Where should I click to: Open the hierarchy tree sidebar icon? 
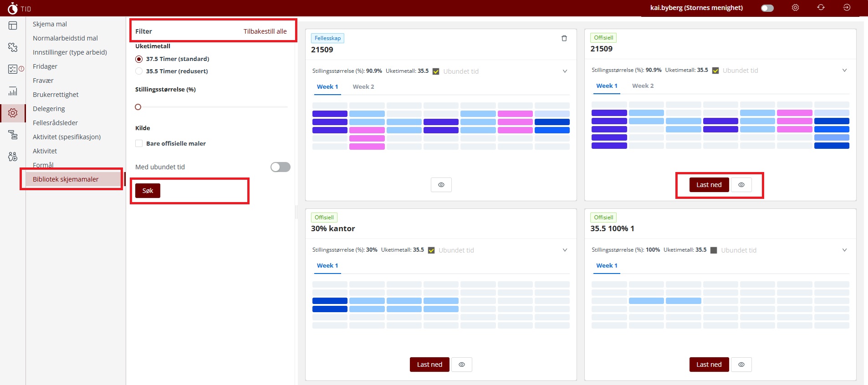13,135
